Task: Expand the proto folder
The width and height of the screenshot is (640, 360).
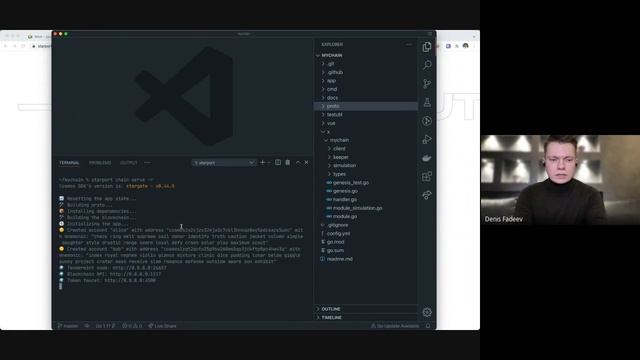Action: [x=366, y=106]
